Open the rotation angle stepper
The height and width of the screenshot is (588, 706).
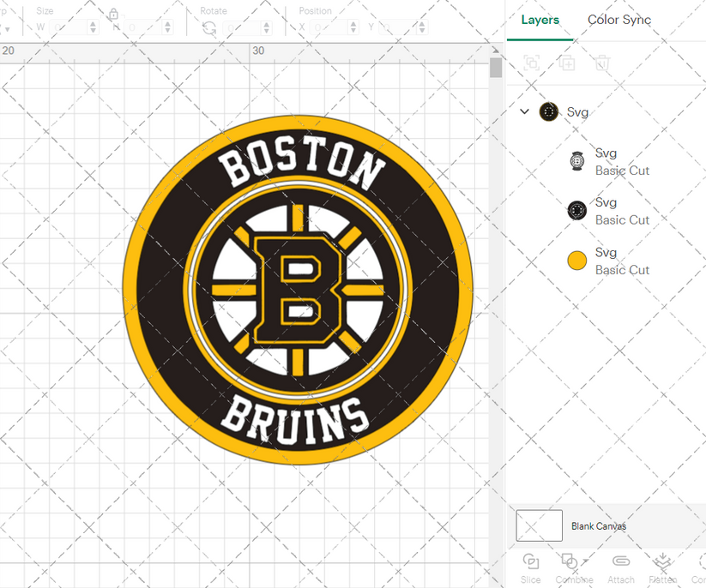pos(266,27)
